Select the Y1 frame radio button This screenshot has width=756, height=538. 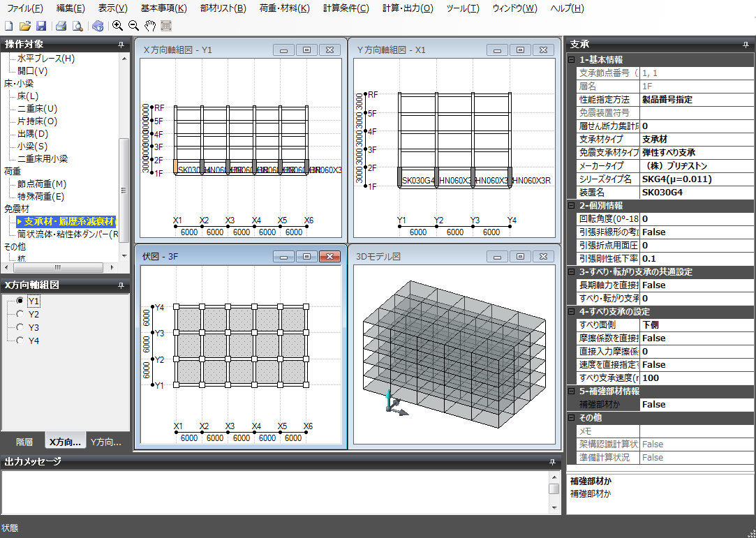pos(20,301)
